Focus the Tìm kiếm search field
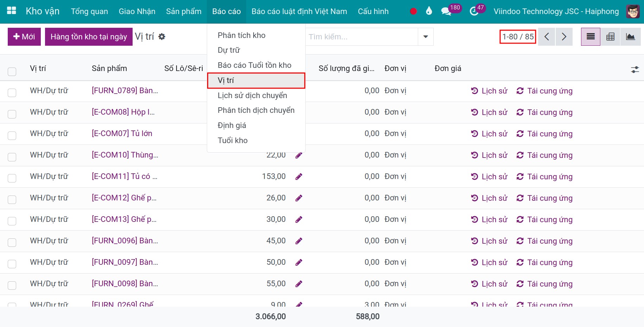The width and height of the screenshot is (644, 327). point(362,37)
